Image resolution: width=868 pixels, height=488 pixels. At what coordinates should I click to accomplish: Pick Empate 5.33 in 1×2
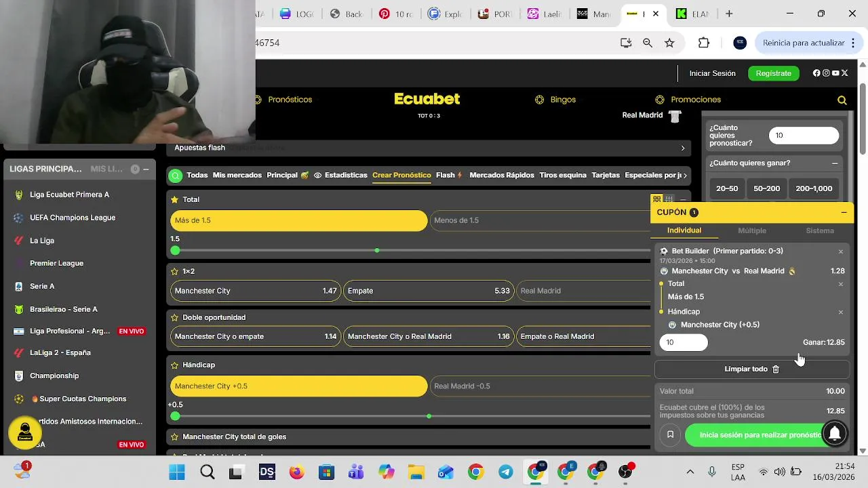pos(429,291)
